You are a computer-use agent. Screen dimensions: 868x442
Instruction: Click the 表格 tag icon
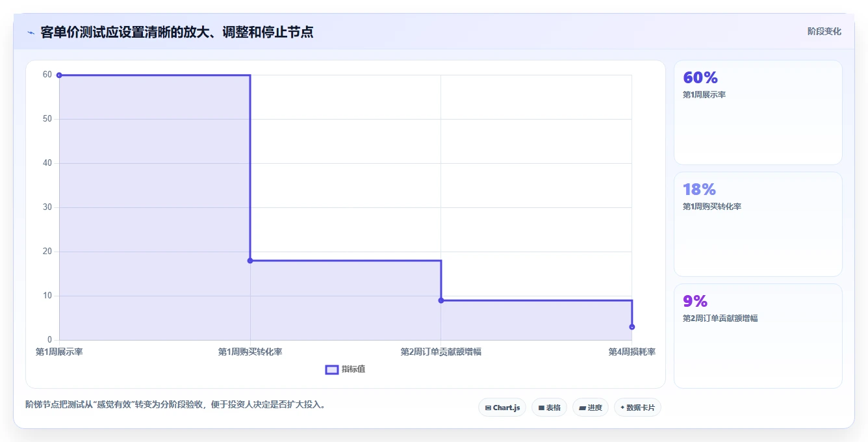541,408
